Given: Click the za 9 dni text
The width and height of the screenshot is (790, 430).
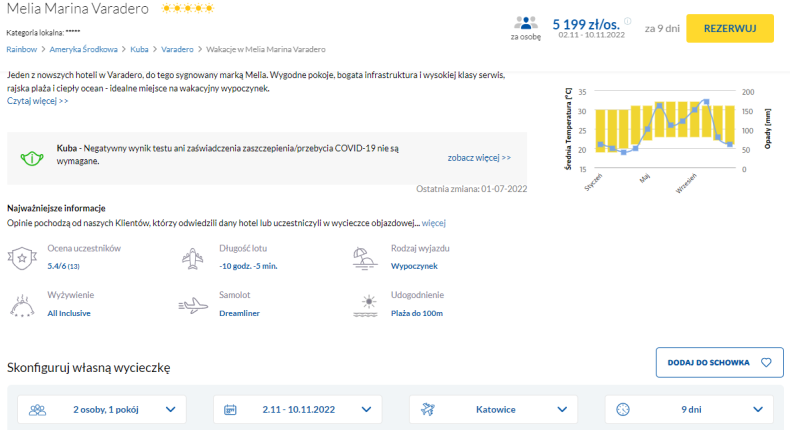Looking at the screenshot, I should click(662, 29).
